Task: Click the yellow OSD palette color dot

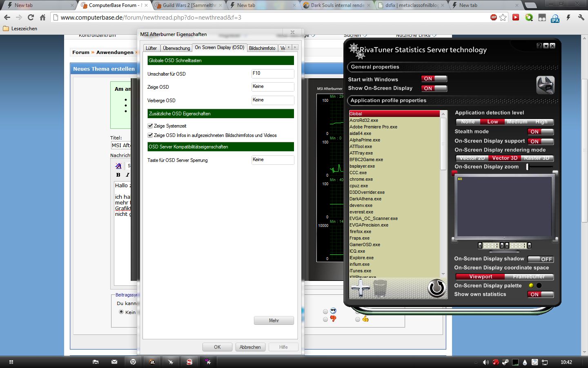Action: point(531,285)
